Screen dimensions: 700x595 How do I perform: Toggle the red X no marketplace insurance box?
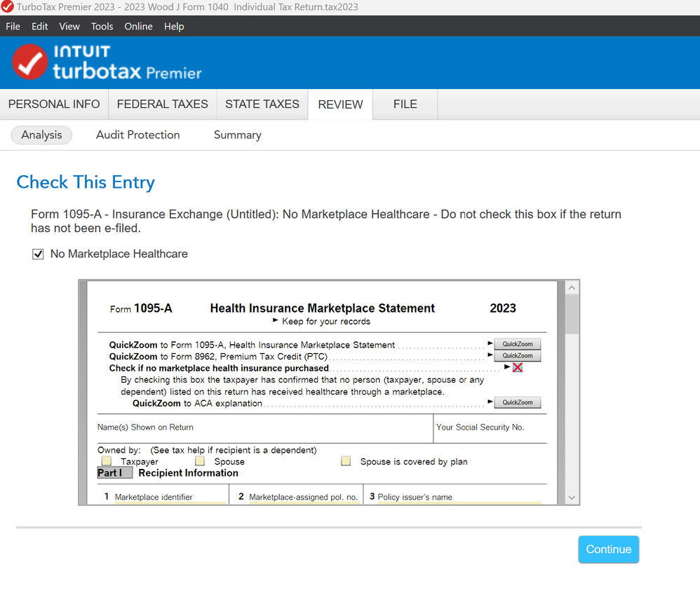coord(518,367)
